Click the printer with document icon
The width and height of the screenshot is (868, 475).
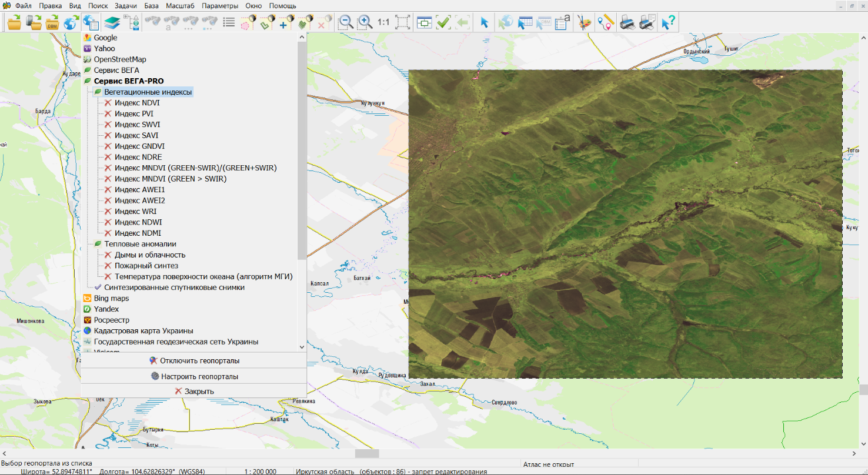click(x=647, y=22)
